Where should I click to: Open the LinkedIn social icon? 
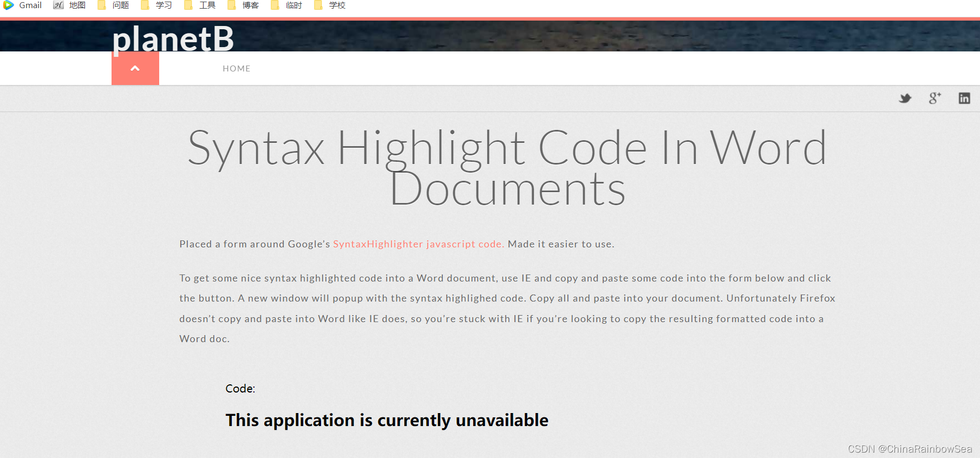point(964,98)
